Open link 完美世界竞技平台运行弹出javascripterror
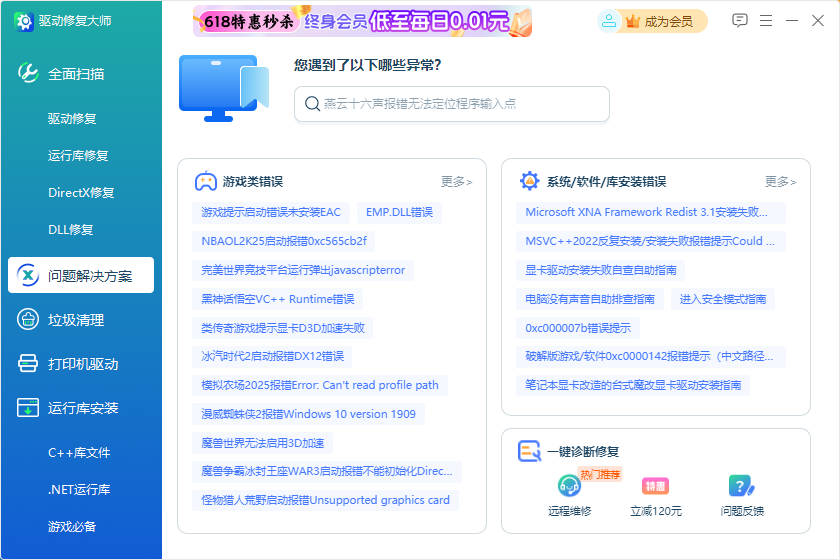 tap(303, 270)
